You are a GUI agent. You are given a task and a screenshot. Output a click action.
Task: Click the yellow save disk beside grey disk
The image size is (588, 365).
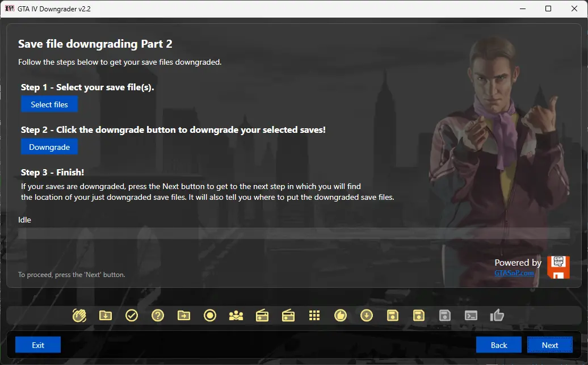point(419,316)
